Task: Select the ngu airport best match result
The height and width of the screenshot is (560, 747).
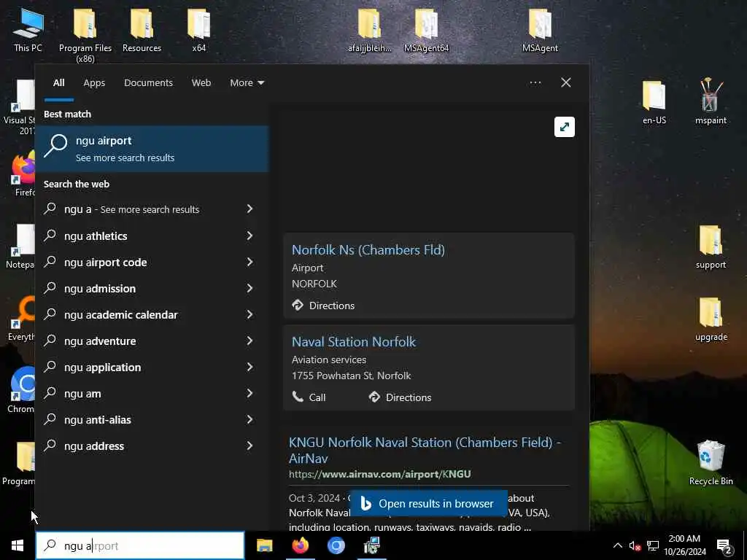Action: click(152, 149)
